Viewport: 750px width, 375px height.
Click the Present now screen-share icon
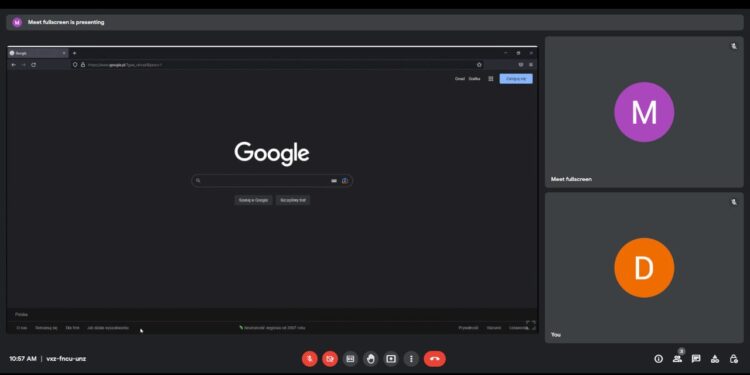tap(391, 359)
